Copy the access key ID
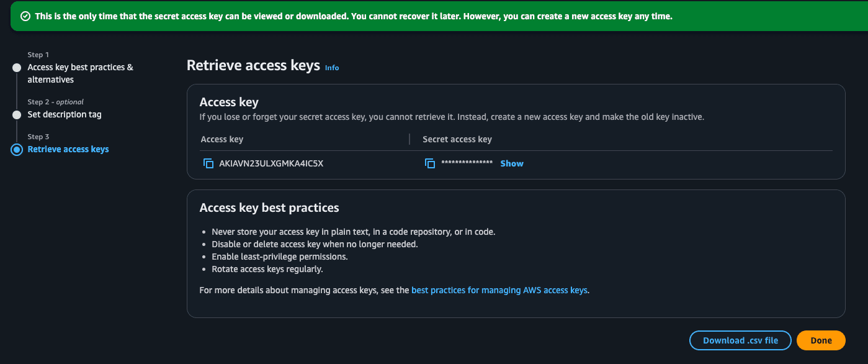Screen dimensions: 868x364 coord(208,163)
